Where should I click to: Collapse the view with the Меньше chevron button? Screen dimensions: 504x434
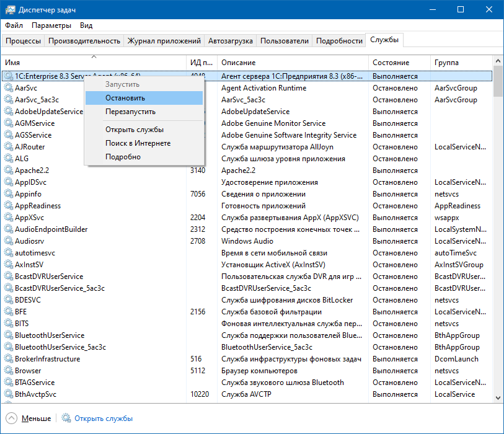pos(12,418)
